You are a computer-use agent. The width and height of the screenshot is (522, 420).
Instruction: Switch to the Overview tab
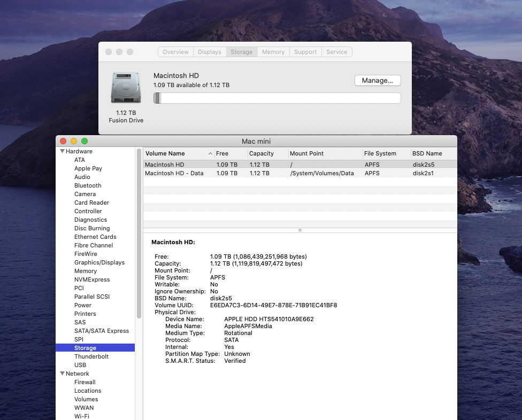(x=175, y=52)
